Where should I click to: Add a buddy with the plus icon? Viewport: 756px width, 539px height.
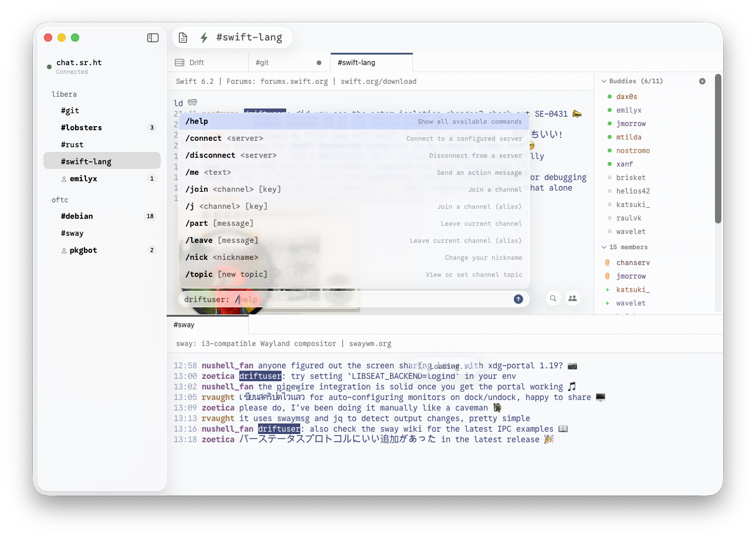[x=702, y=81]
